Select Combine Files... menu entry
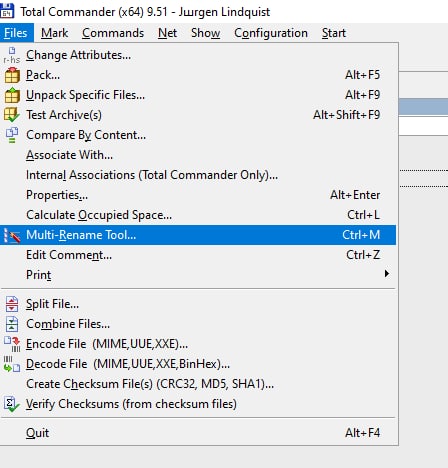The height and width of the screenshot is (468, 448). [x=198, y=324]
